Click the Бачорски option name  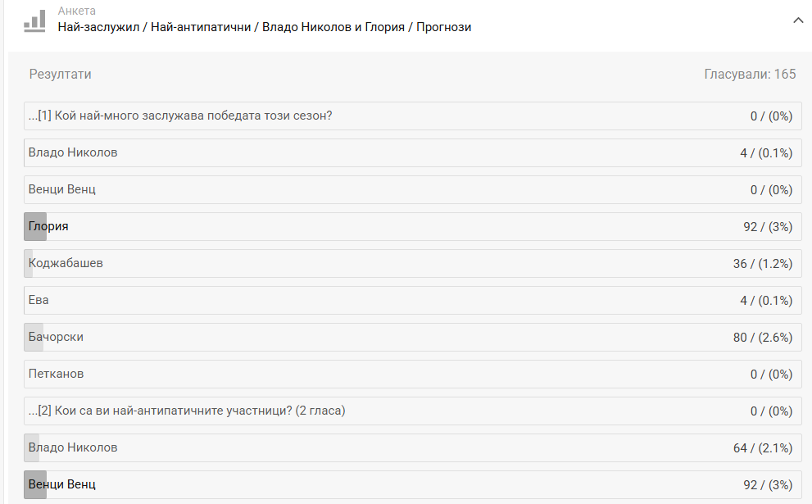(56, 337)
